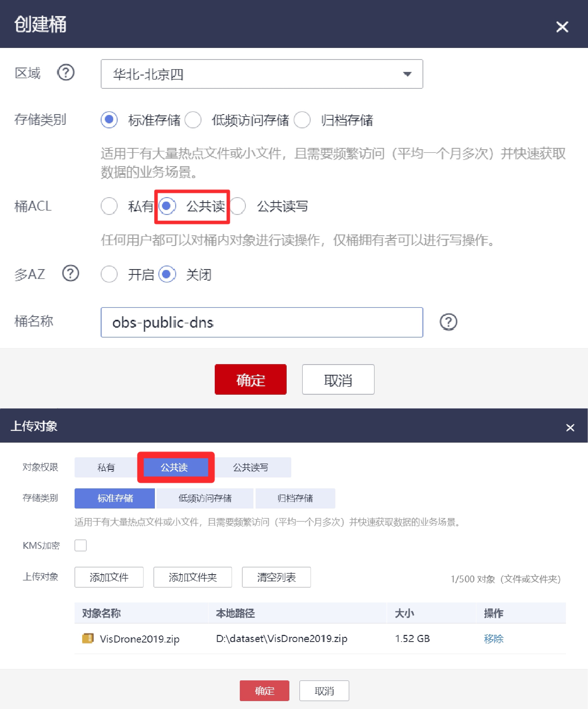Click the obs-public-dns bucket name field

tap(262, 322)
